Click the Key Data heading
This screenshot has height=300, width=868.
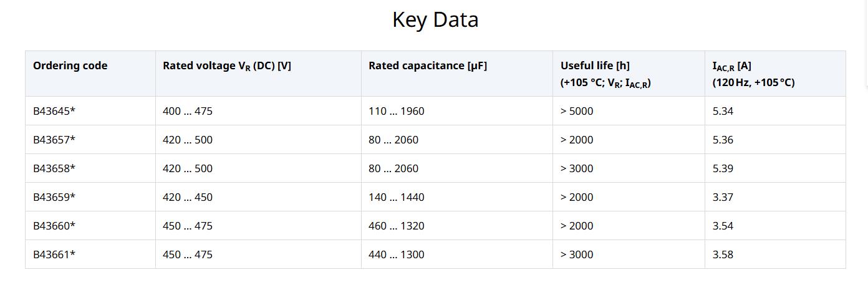tap(435, 20)
